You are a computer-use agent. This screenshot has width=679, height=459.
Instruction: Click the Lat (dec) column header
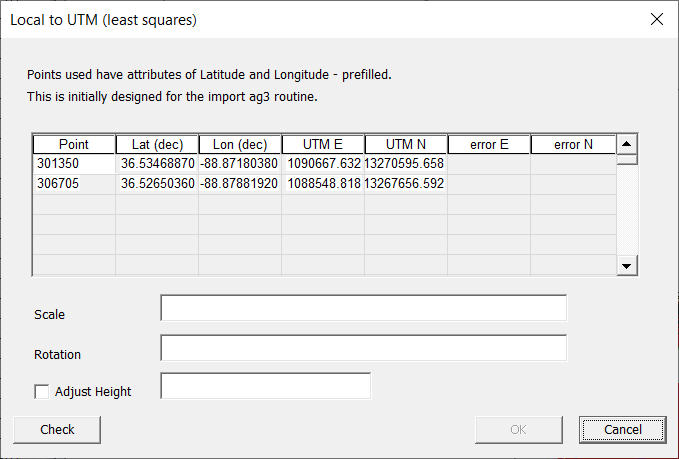coord(157,145)
